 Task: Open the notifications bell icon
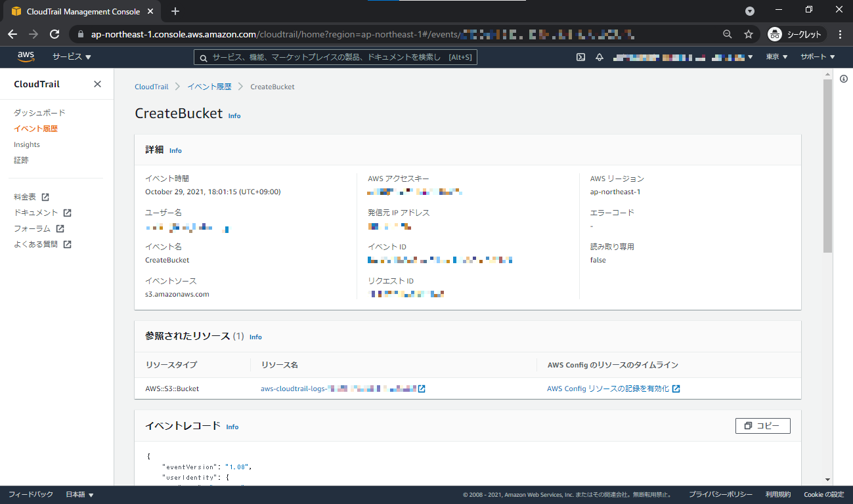[599, 57]
